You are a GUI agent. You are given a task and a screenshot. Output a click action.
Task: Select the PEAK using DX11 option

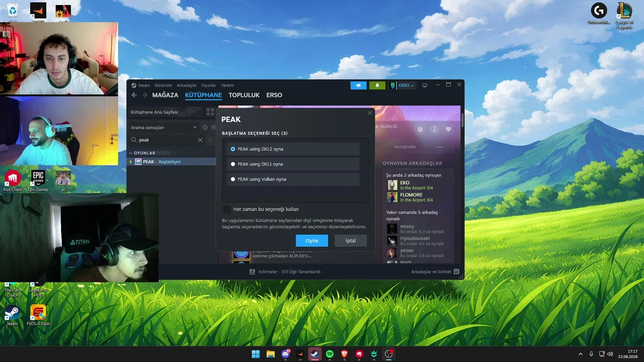pyautogui.click(x=293, y=164)
